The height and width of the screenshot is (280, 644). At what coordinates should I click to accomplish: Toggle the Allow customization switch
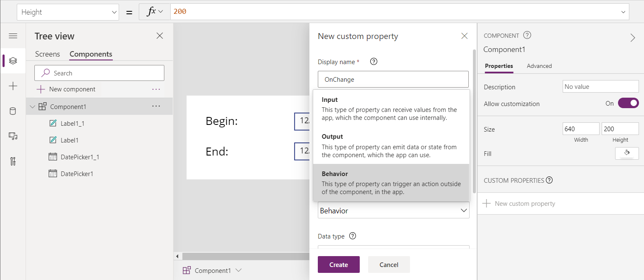[x=628, y=103]
